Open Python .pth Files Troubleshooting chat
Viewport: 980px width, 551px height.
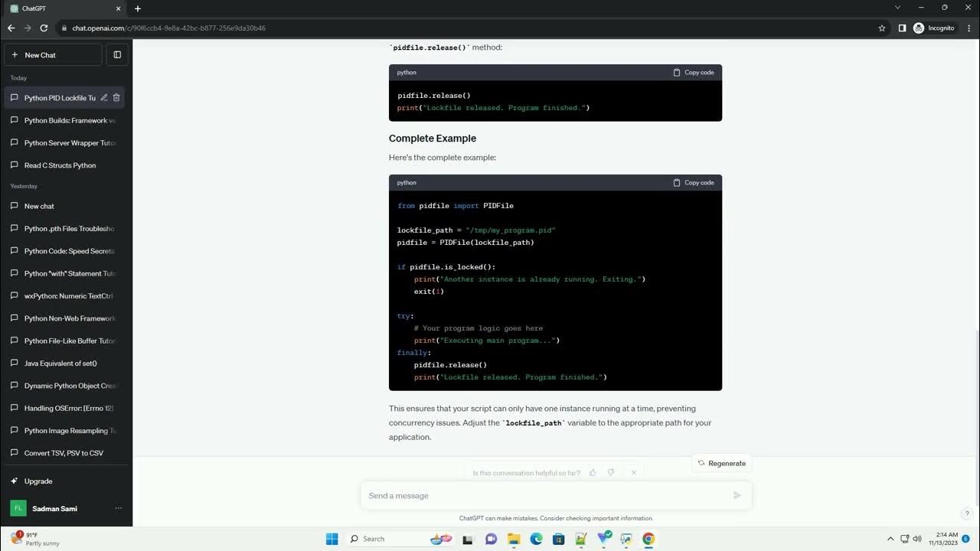[x=64, y=229]
